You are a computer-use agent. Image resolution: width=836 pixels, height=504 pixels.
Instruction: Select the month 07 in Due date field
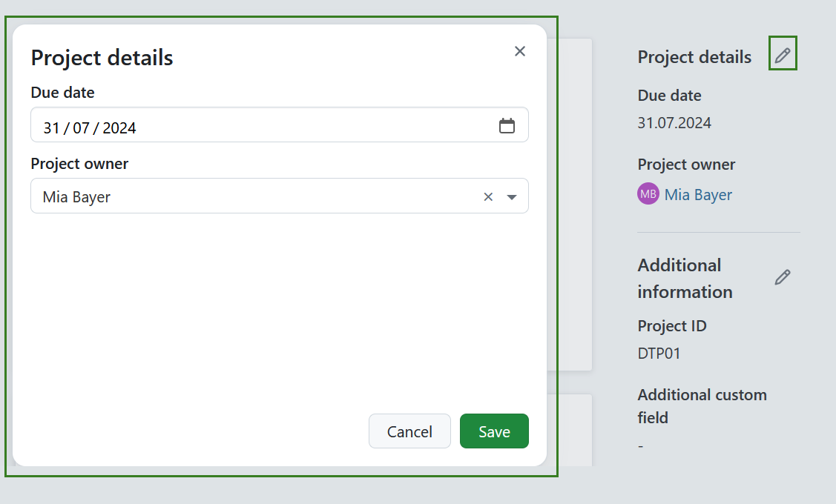point(81,127)
